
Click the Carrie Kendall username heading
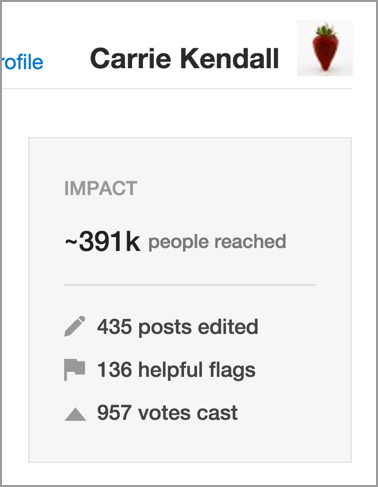click(x=184, y=58)
